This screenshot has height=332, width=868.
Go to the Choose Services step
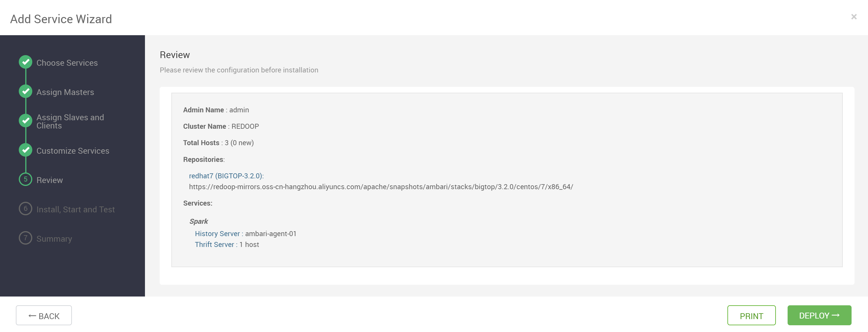[x=67, y=63]
